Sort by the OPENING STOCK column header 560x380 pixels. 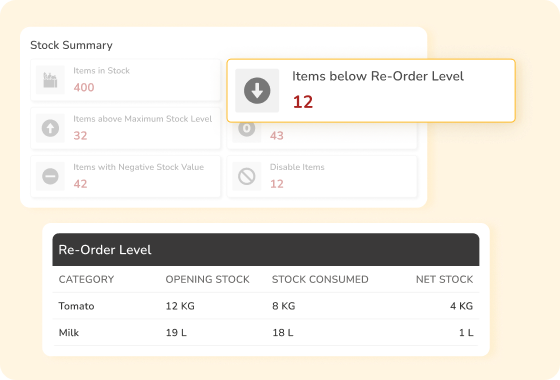pyautogui.click(x=208, y=279)
